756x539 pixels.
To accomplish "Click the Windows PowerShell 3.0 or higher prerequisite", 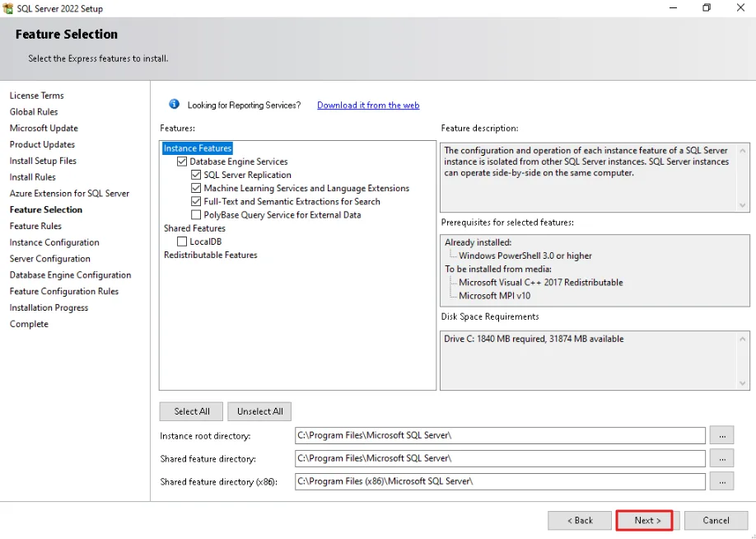I will click(525, 255).
